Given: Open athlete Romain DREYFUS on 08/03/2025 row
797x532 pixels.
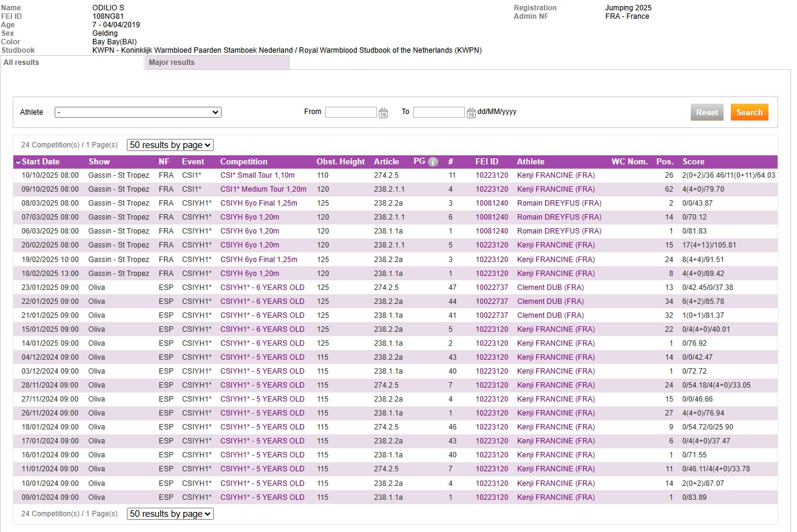Looking at the screenshot, I should [x=559, y=203].
